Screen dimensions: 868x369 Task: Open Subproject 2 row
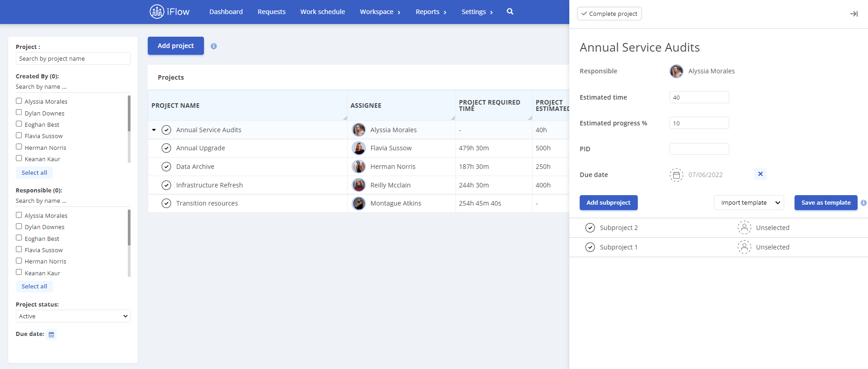coord(718,228)
